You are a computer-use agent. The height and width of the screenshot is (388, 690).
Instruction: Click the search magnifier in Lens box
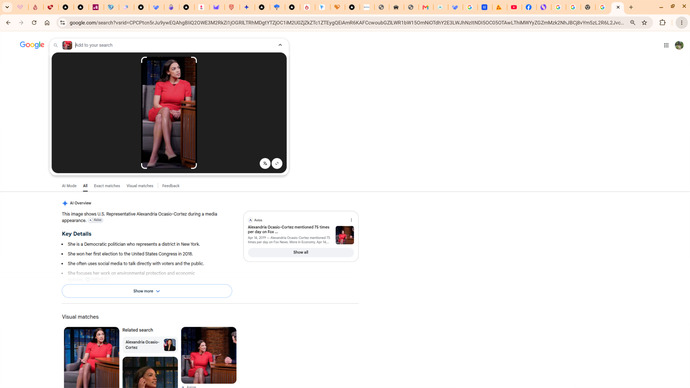pos(56,45)
